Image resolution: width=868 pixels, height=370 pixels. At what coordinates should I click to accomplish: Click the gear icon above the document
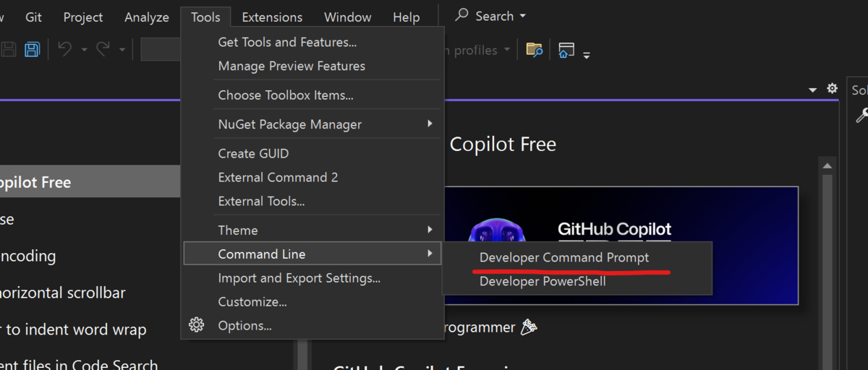click(832, 88)
